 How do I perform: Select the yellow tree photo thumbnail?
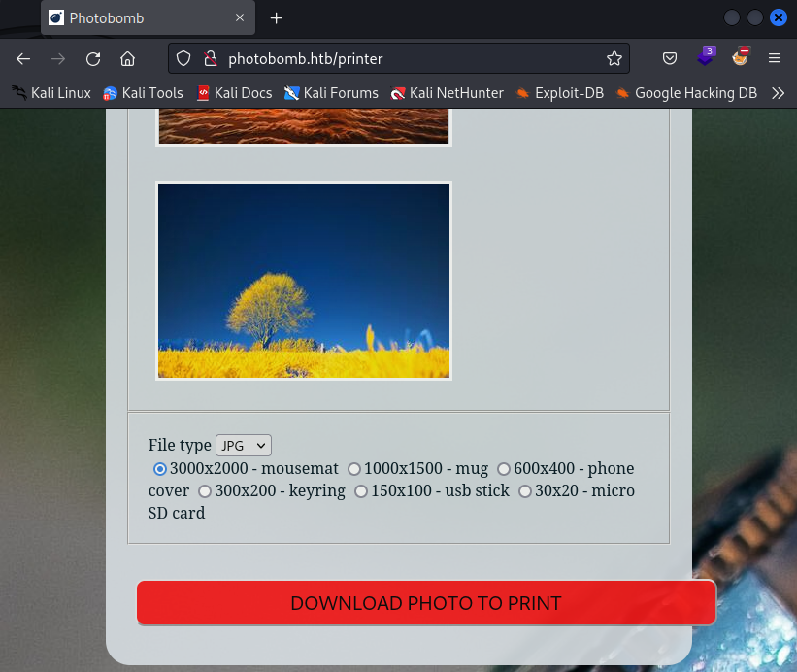304,281
